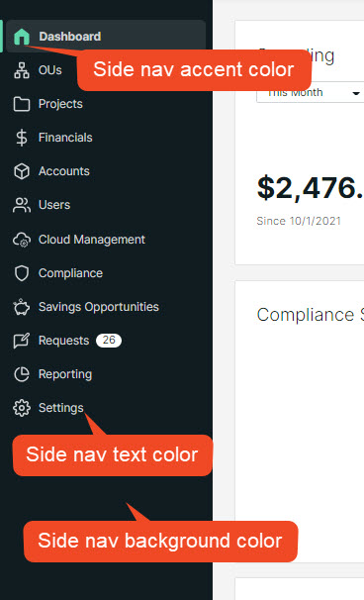The image size is (364, 600).
Task: Click the Reporting pie chart icon
Action: pyautogui.click(x=22, y=374)
